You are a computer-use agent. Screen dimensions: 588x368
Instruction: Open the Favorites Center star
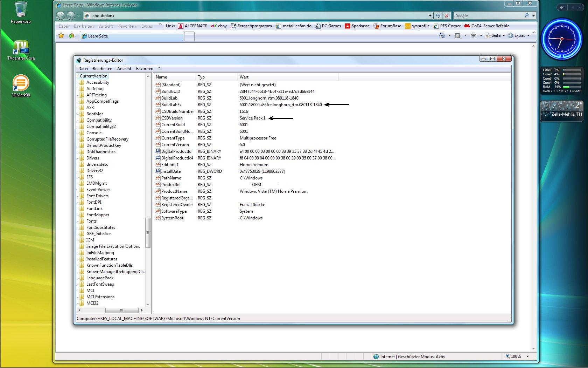tap(61, 35)
